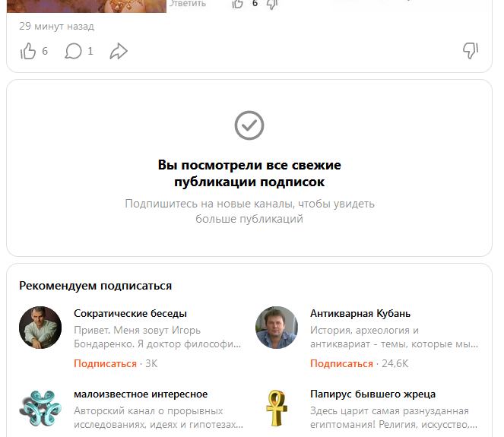This screenshot has width=504, height=437.
Task: Open the knot avatar of малоизвестное интересное
Action: [x=40, y=408]
